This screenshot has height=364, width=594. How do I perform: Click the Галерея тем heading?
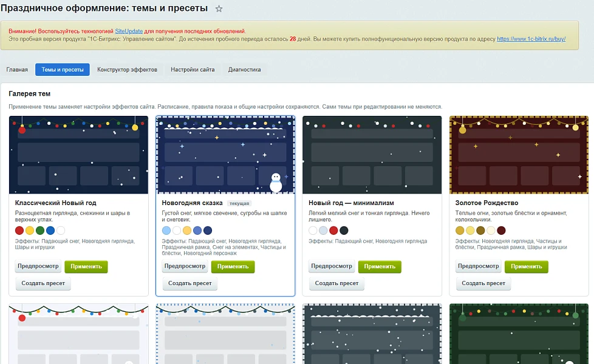[x=30, y=94]
